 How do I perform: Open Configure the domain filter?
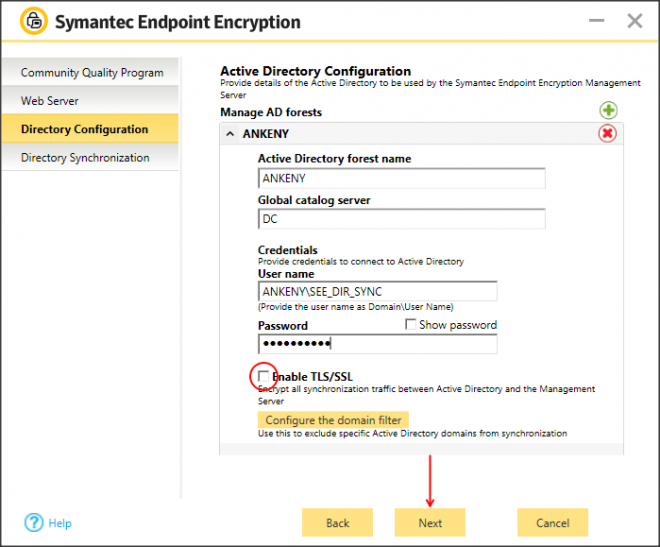click(333, 420)
